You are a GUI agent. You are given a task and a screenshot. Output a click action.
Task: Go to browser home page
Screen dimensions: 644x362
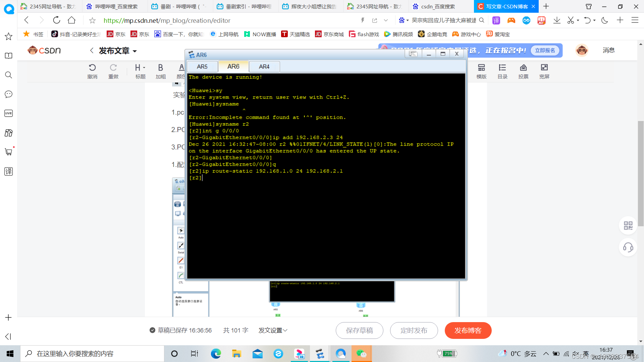click(71, 20)
